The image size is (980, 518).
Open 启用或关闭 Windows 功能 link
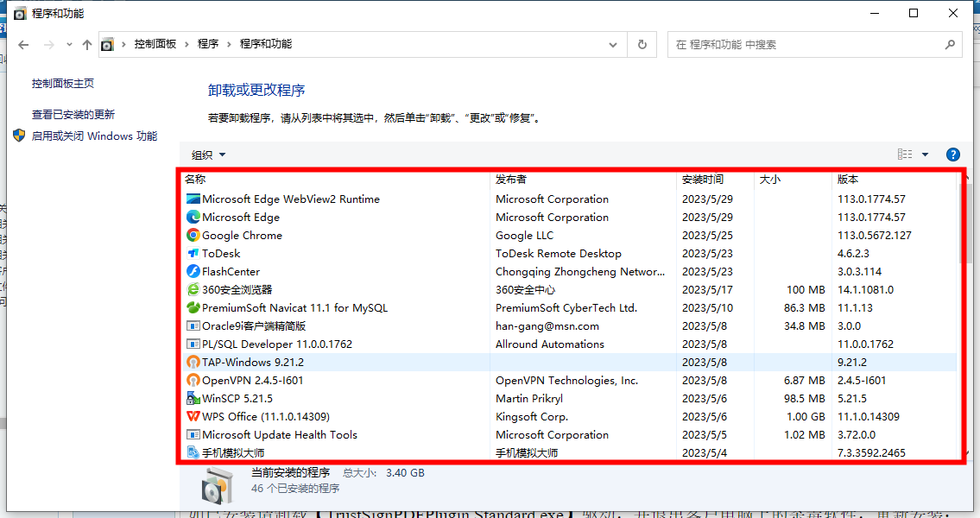(94, 136)
